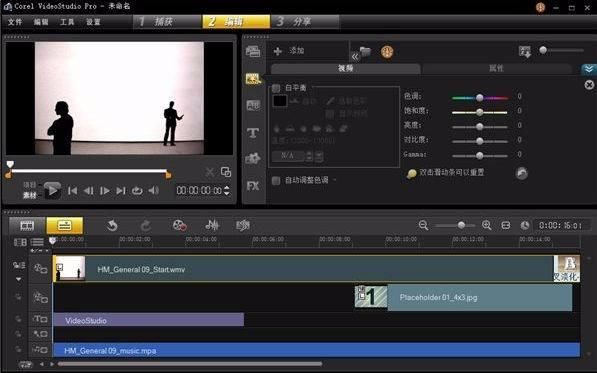The height and width of the screenshot is (373, 597).
Task: Open the auto music icon
Action: (x=243, y=225)
